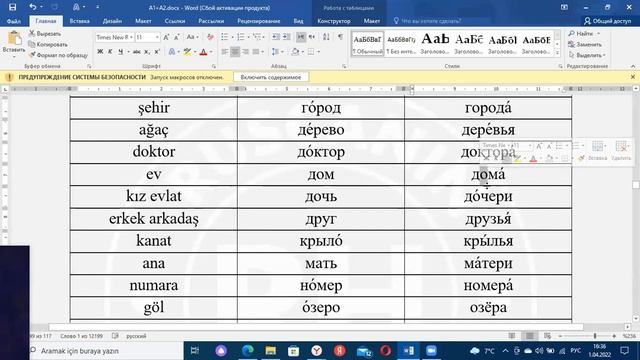Decrease paragraph indent
The width and height of the screenshot is (640, 360).
point(276,37)
